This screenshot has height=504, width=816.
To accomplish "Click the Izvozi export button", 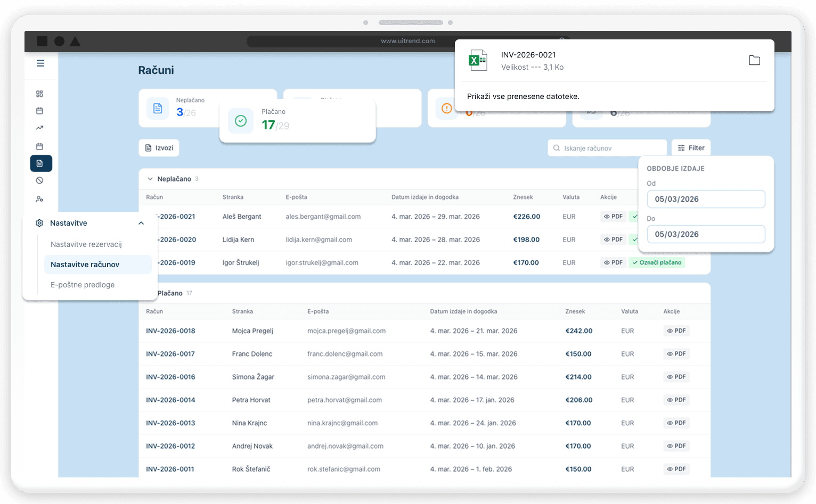I will [x=159, y=148].
